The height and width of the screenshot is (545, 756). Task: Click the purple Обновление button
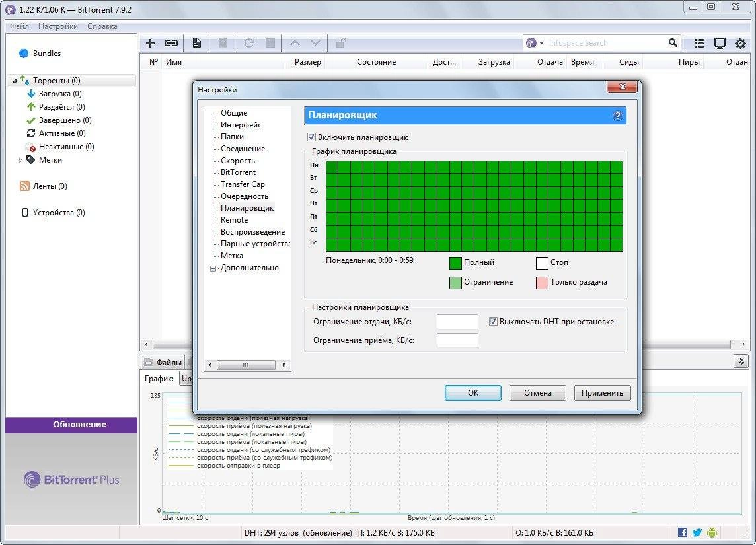coord(71,425)
